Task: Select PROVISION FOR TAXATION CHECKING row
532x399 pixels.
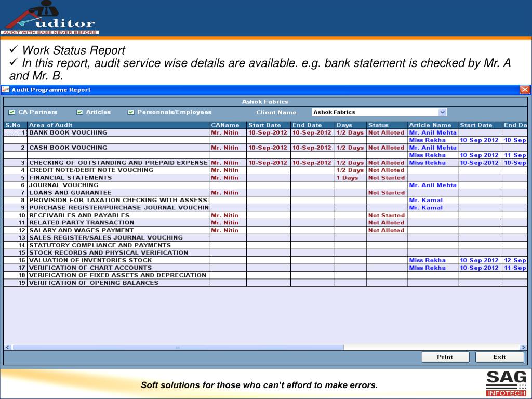Action: click(x=265, y=200)
